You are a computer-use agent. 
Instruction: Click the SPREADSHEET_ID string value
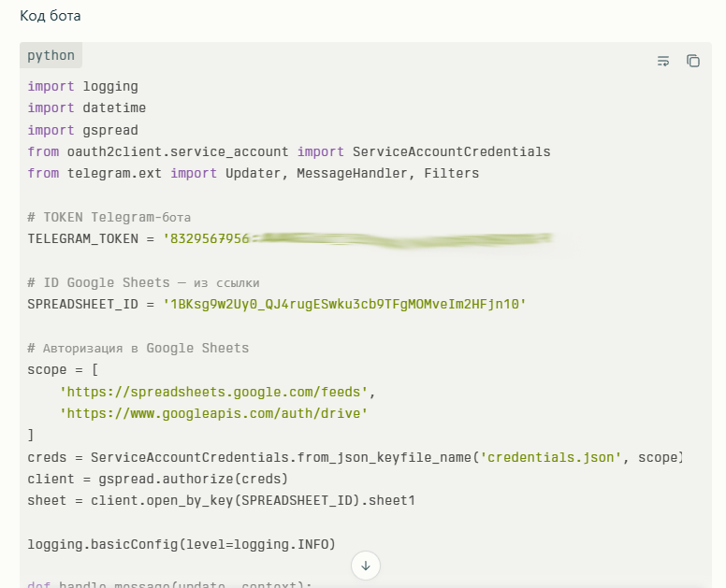click(344, 304)
